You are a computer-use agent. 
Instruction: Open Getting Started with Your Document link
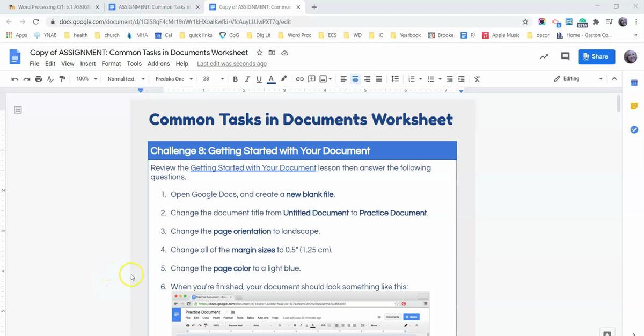pos(253,168)
